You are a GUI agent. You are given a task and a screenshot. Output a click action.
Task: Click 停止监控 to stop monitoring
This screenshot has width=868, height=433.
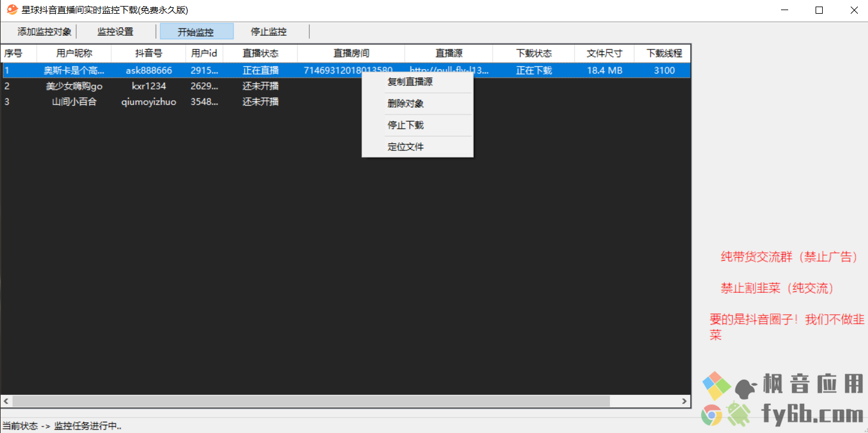[x=269, y=32]
